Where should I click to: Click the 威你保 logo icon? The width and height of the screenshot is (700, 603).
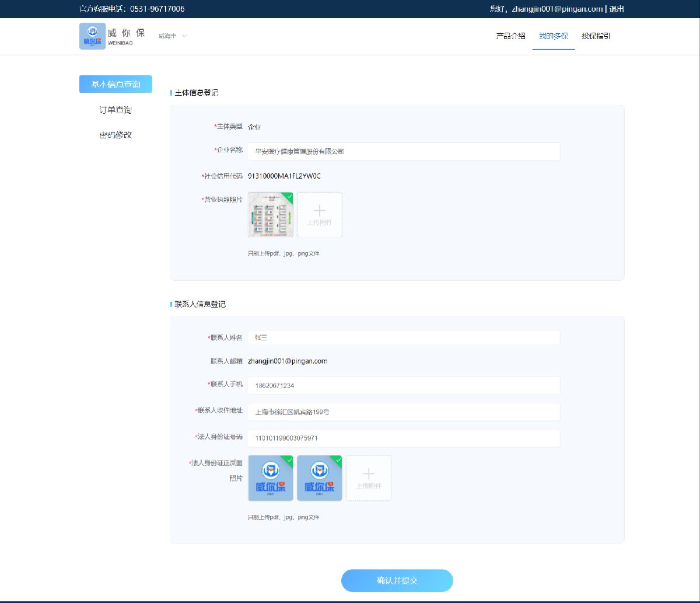[x=92, y=36]
